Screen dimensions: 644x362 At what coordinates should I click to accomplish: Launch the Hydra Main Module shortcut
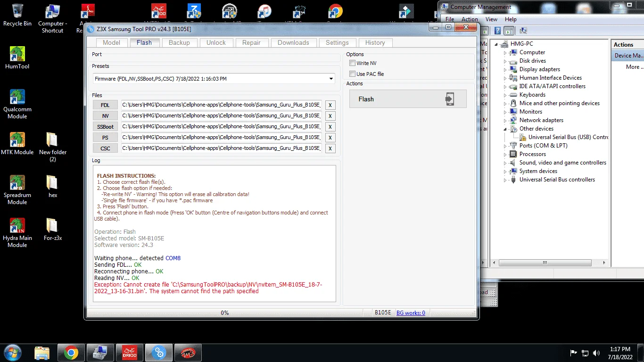[17, 233]
